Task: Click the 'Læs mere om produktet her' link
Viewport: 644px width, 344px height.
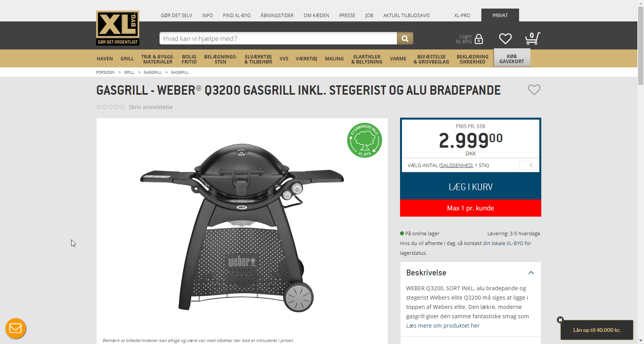Action: pos(443,326)
